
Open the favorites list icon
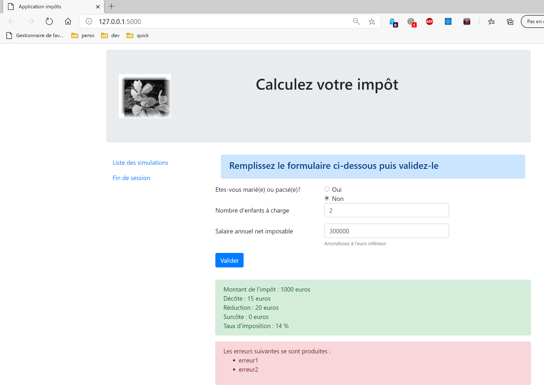click(x=491, y=22)
